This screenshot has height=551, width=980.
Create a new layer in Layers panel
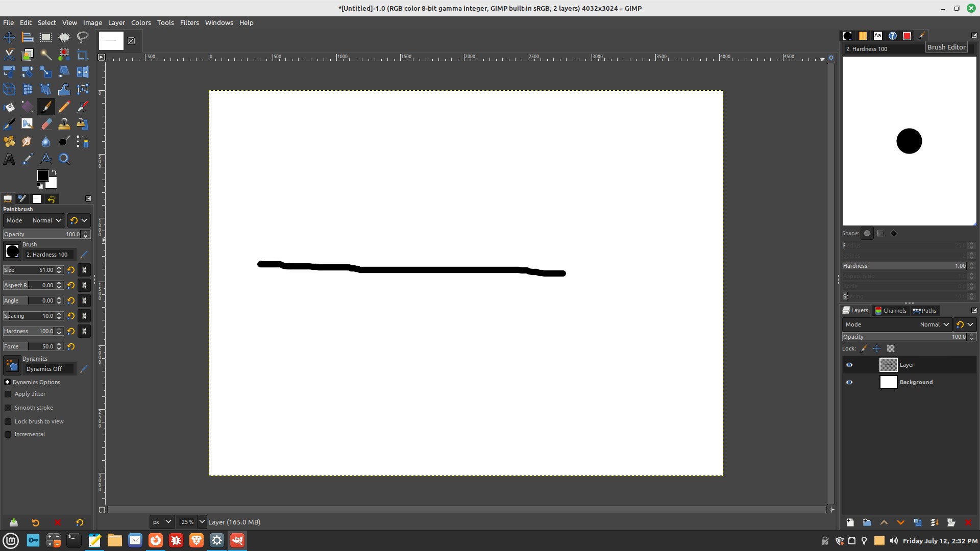[850, 522]
